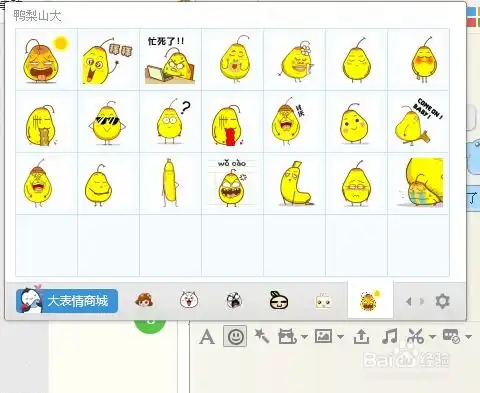The height and width of the screenshot is (393, 480).
Task: Expand the screenshot options dropdown arrow
Action: 432,337
